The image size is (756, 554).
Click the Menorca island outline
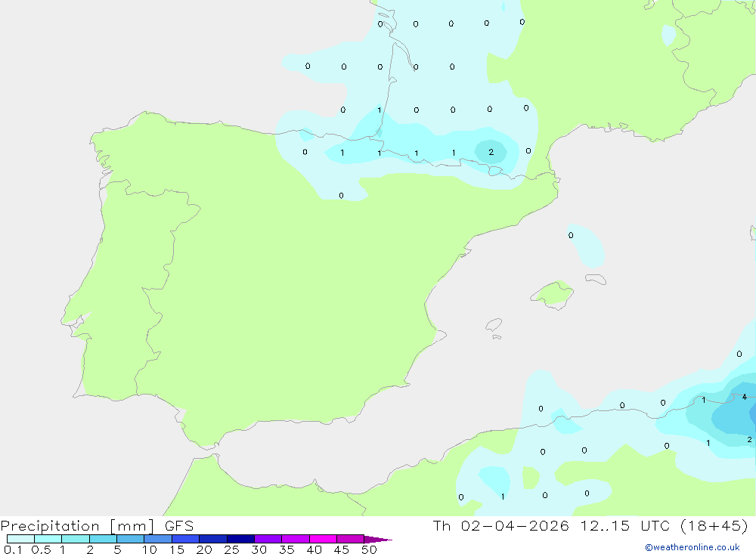(x=596, y=279)
